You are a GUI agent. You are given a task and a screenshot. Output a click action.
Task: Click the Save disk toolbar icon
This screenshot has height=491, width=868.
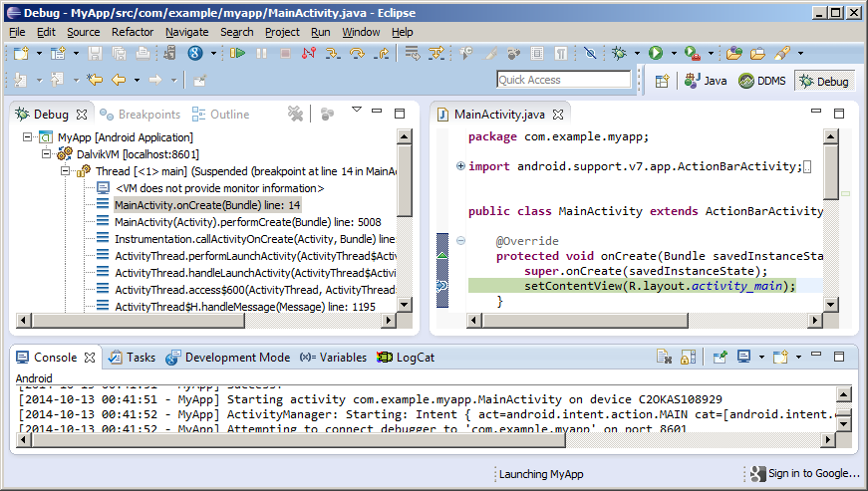pos(96,53)
